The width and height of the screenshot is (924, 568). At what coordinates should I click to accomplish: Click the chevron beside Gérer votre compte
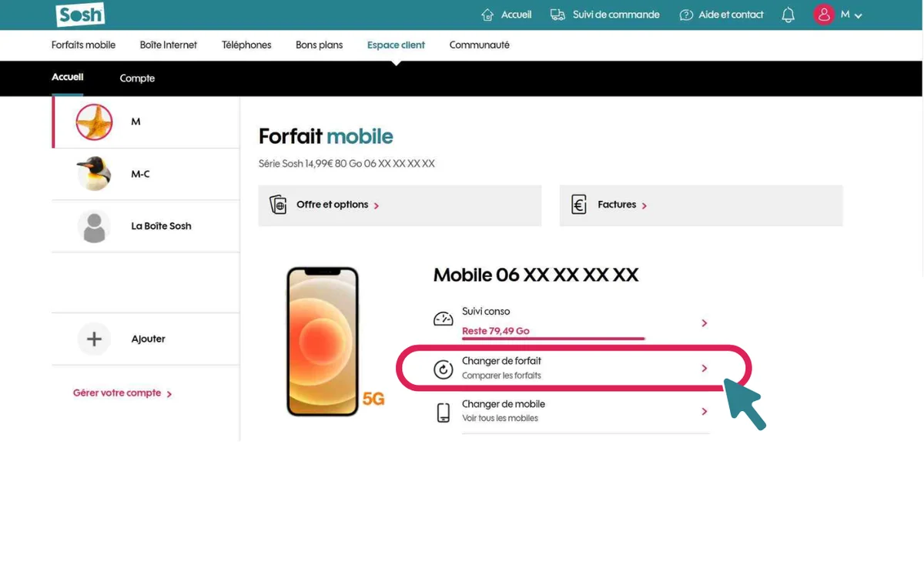point(169,394)
